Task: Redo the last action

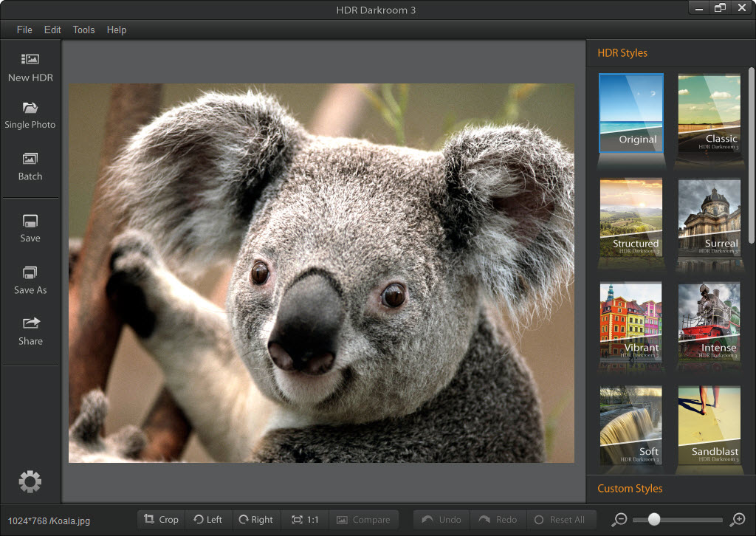Action: [498, 520]
